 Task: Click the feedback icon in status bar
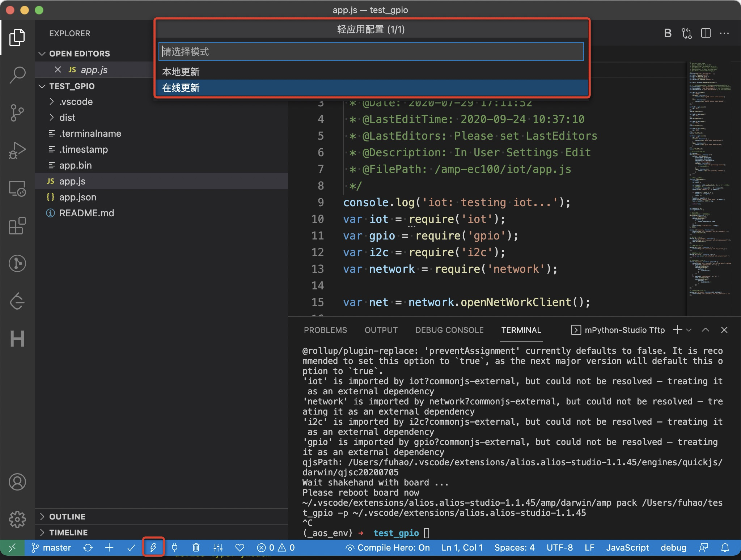tap(703, 548)
